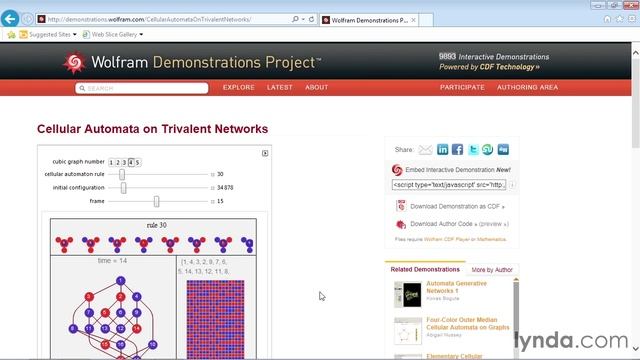
Task: Open the Favorites star icon at top right
Action: [x=620, y=19]
